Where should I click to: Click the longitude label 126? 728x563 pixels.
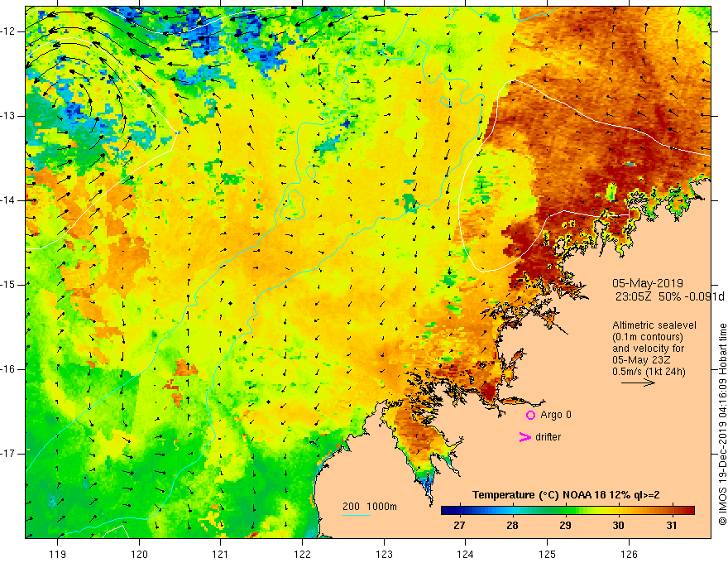click(x=629, y=554)
